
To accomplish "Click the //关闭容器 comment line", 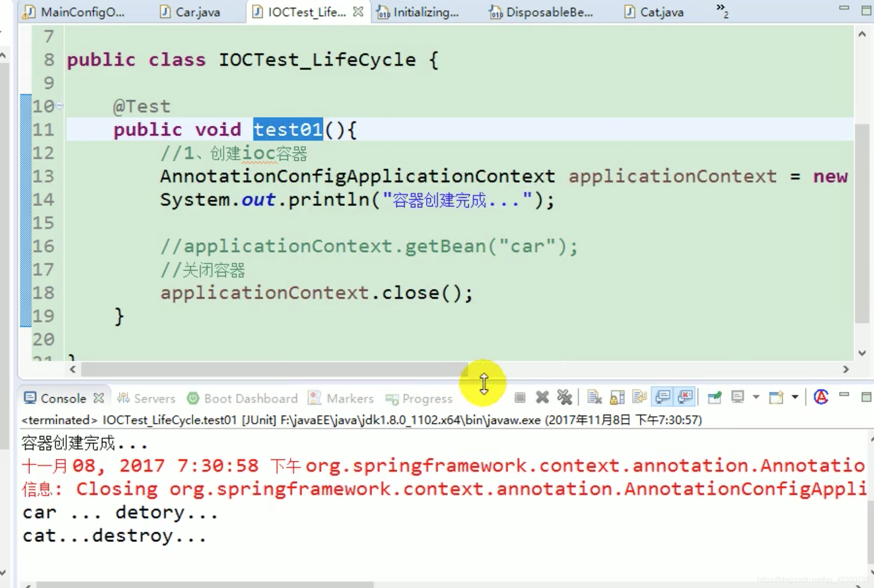I will [202, 270].
